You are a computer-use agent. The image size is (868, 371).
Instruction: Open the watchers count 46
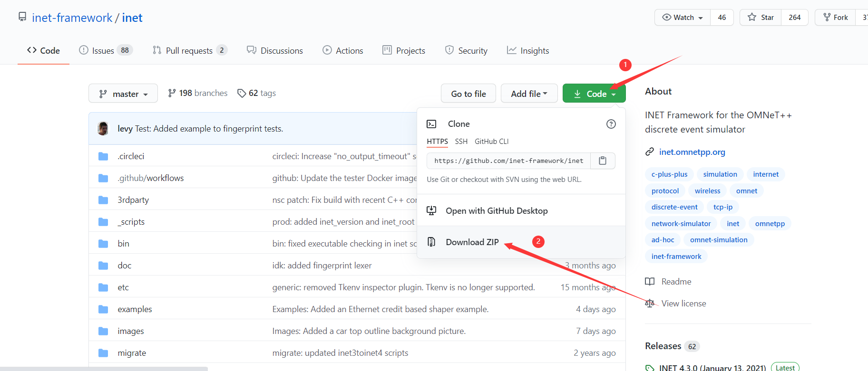point(722,18)
